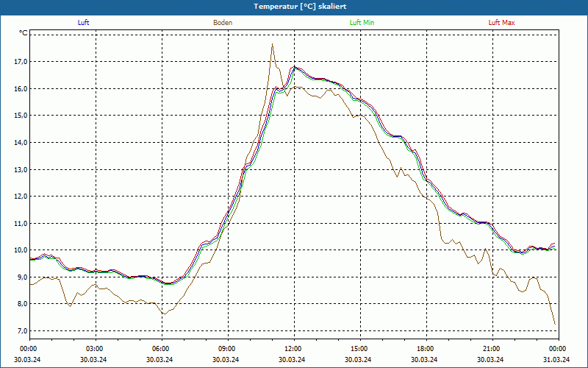This screenshot has width=588, height=368.
Task: Click the Luft curve peak at 12:00
Action: (x=295, y=67)
